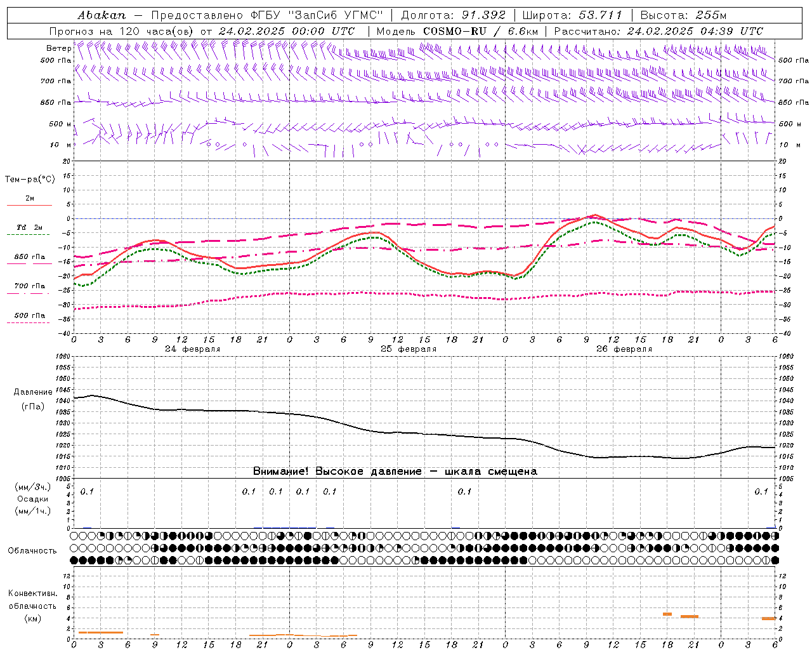Image resolution: width=812 pixels, height=650 pixels.
Task: Click the 1060 value on the left pressure axis
Action: [64, 356]
